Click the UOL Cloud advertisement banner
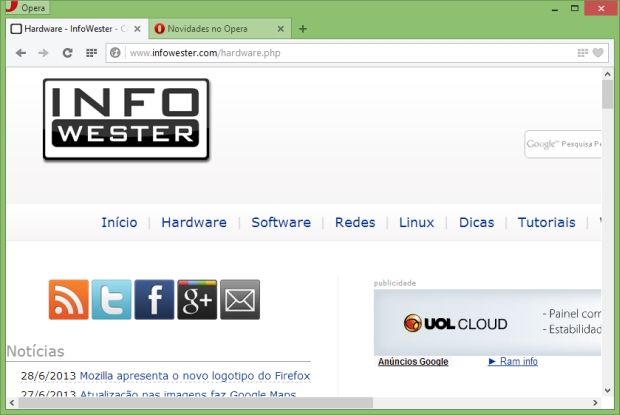Viewport: 620px width, 415px height. pyautogui.click(x=488, y=323)
